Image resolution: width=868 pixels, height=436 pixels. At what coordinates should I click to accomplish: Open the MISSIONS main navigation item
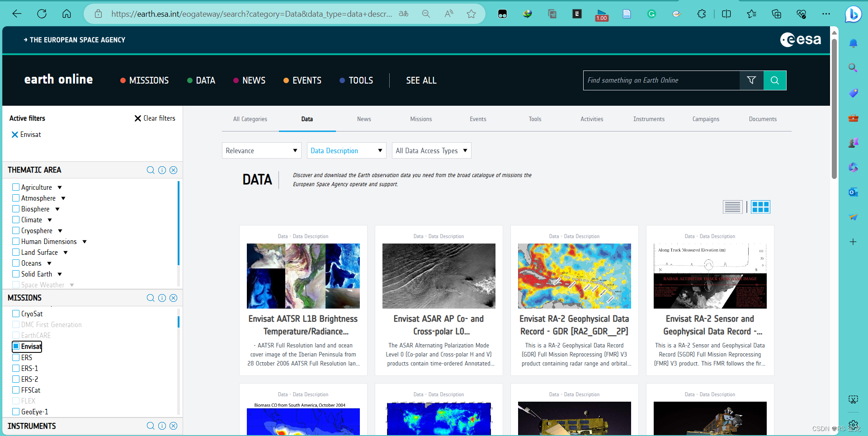144,80
